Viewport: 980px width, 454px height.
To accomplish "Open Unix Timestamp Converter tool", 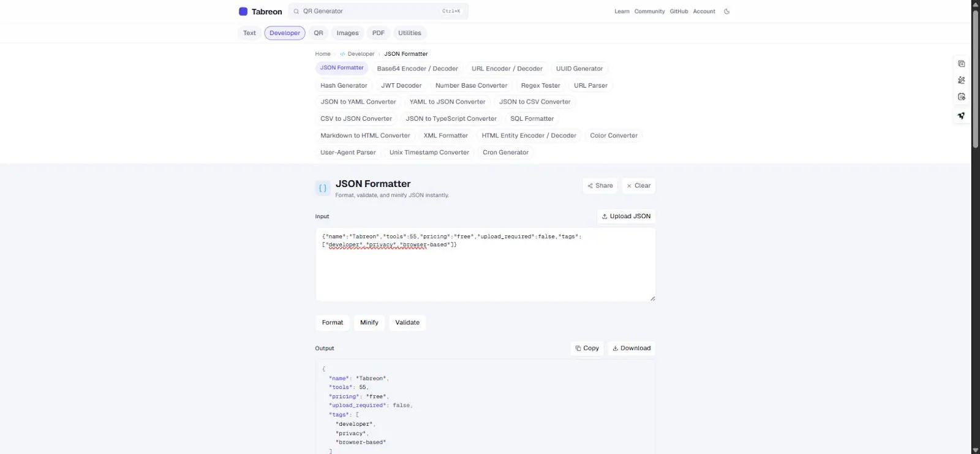I will 429,153.
